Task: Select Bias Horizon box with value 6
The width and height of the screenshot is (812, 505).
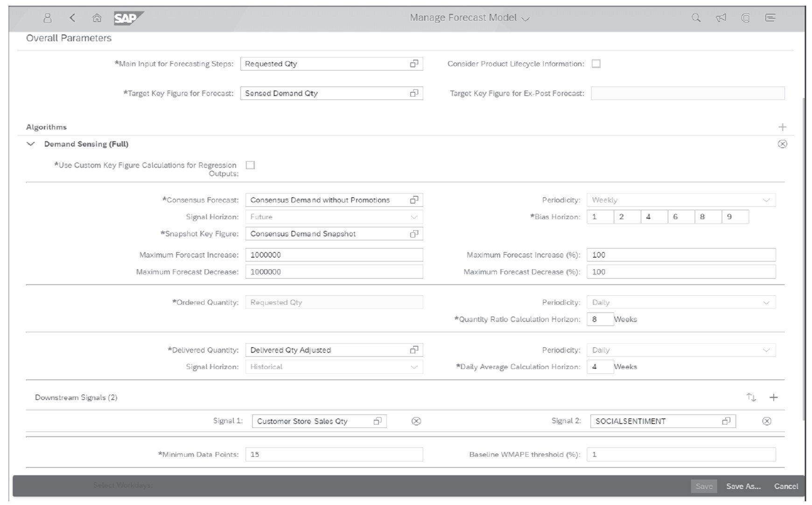Action: 681,217
